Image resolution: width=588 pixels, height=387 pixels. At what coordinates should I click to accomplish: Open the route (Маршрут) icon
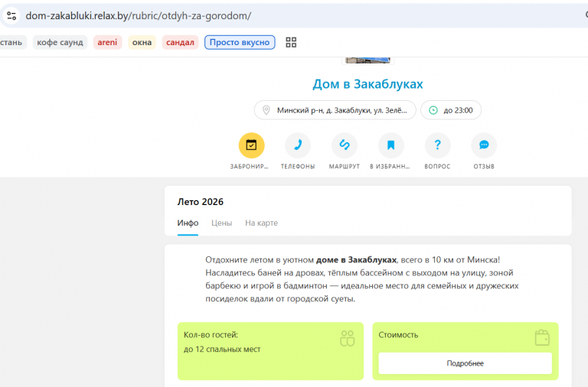(x=345, y=145)
